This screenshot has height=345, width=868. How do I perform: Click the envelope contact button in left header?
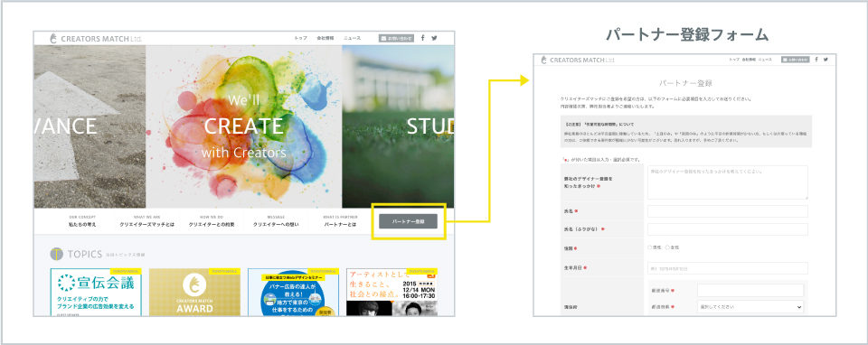point(396,38)
